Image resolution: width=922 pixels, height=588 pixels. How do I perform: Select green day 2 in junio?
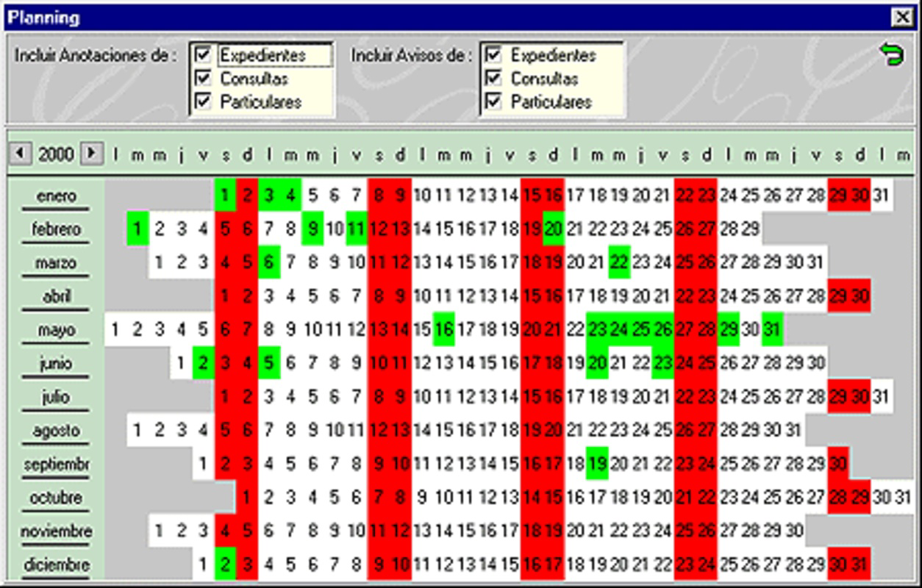pos(203,363)
